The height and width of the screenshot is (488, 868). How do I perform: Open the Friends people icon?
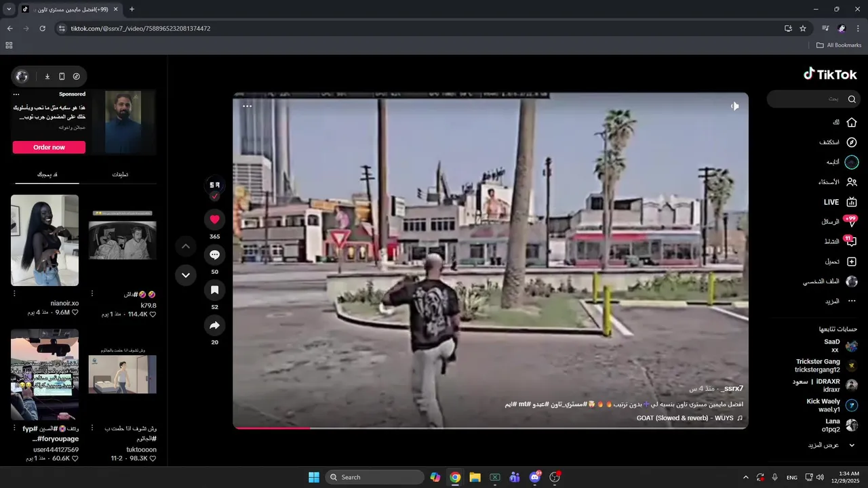point(852,182)
